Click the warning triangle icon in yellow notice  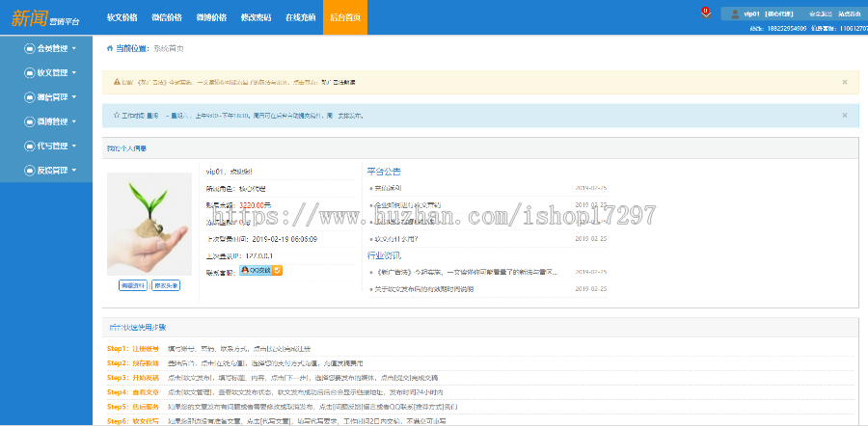(x=117, y=82)
